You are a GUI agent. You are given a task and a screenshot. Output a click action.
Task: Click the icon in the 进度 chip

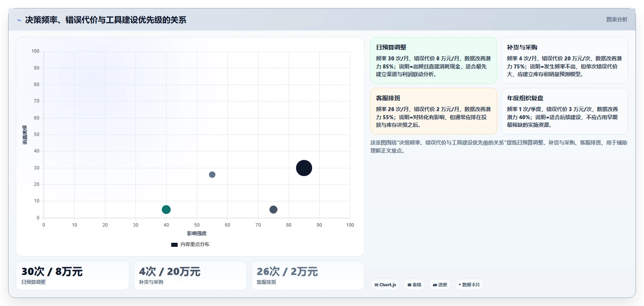pos(435,285)
